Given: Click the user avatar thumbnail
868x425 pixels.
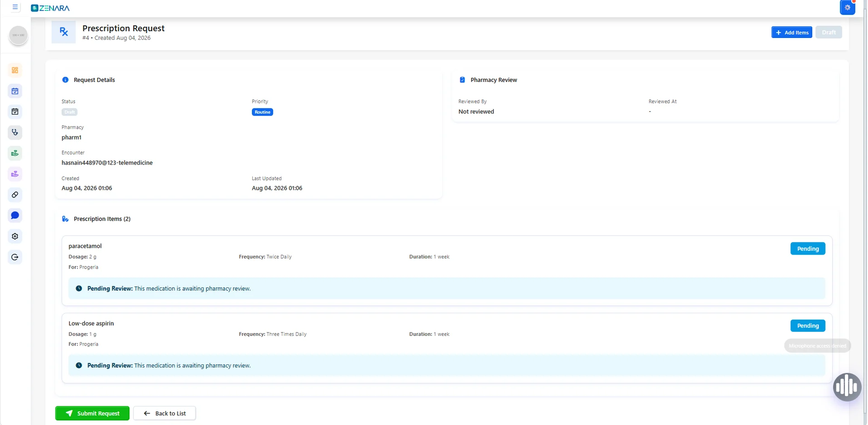Looking at the screenshot, I should [19, 35].
